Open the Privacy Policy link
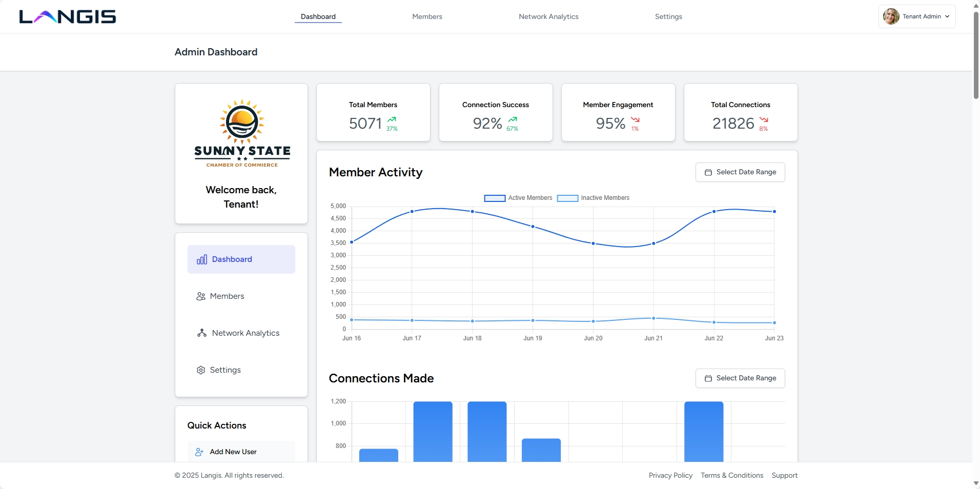The image size is (980, 489). tap(670, 475)
